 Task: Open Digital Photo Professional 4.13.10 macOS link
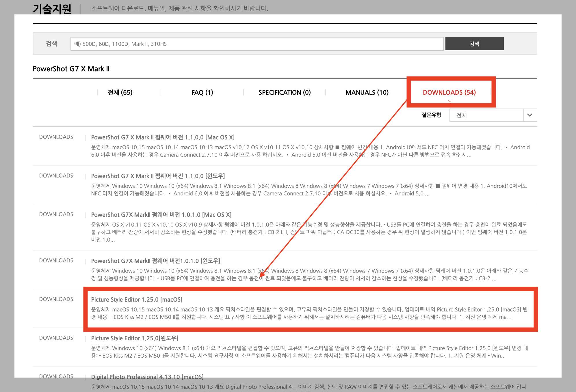click(x=147, y=377)
